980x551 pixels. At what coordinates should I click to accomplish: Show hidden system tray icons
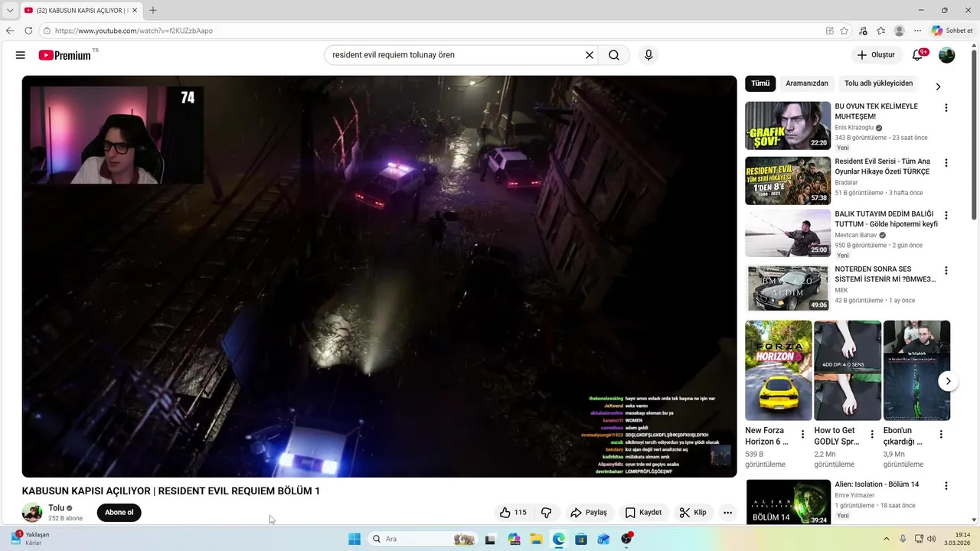(887, 539)
